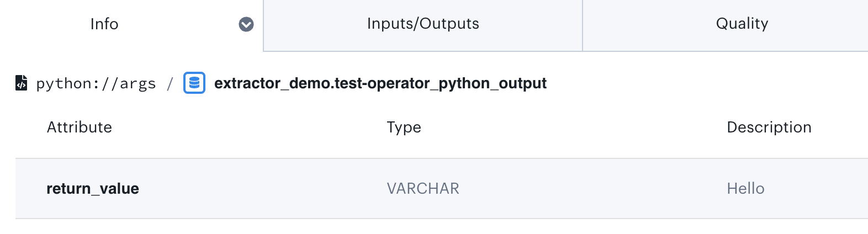Click the Attribute column header

click(80, 127)
